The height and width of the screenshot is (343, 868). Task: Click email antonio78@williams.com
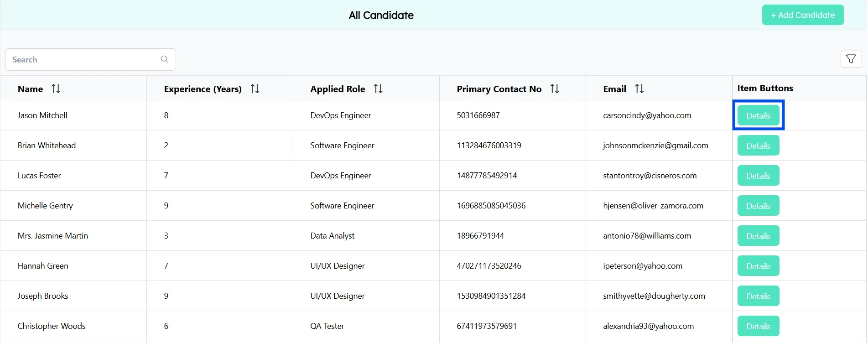click(x=647, y=236)
